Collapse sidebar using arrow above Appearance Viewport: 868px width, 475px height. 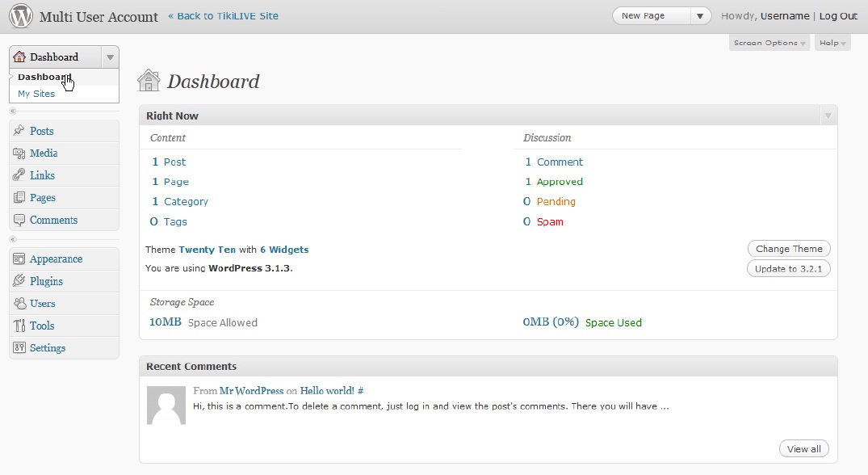click(13, 239)
